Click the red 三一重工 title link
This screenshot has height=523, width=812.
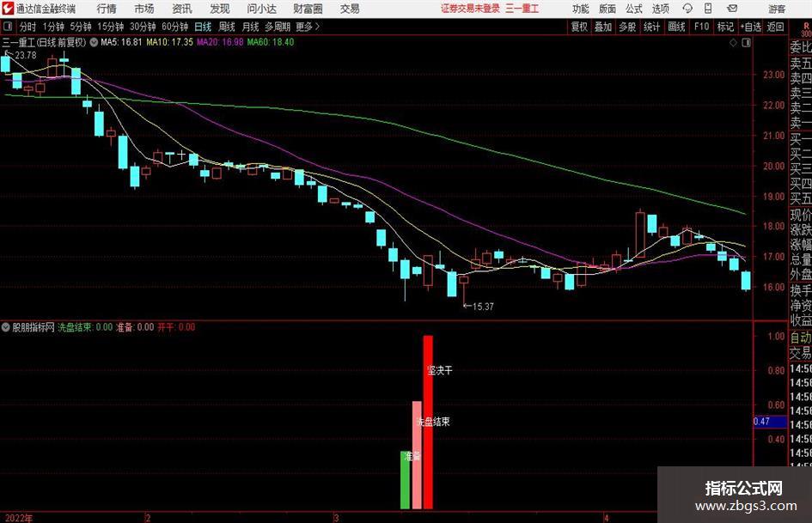coord(522,9)
